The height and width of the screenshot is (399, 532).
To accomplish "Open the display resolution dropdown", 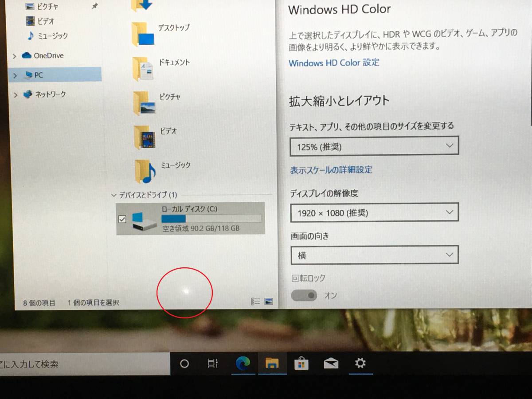I will point(374,212).
